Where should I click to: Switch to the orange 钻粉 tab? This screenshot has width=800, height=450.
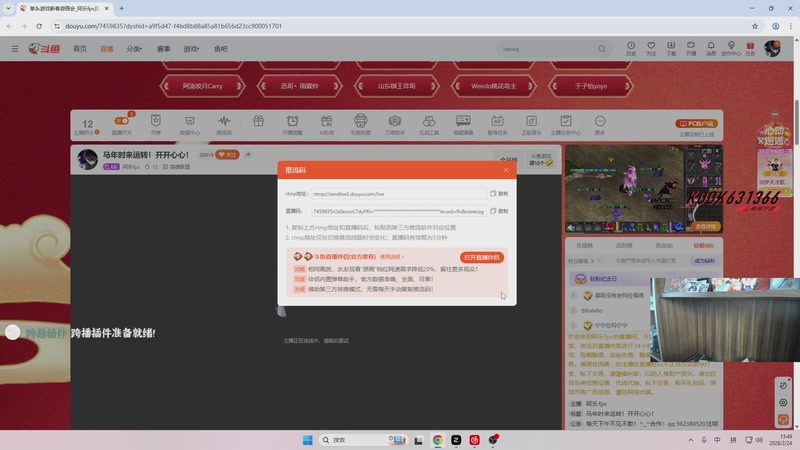point(703,245)
